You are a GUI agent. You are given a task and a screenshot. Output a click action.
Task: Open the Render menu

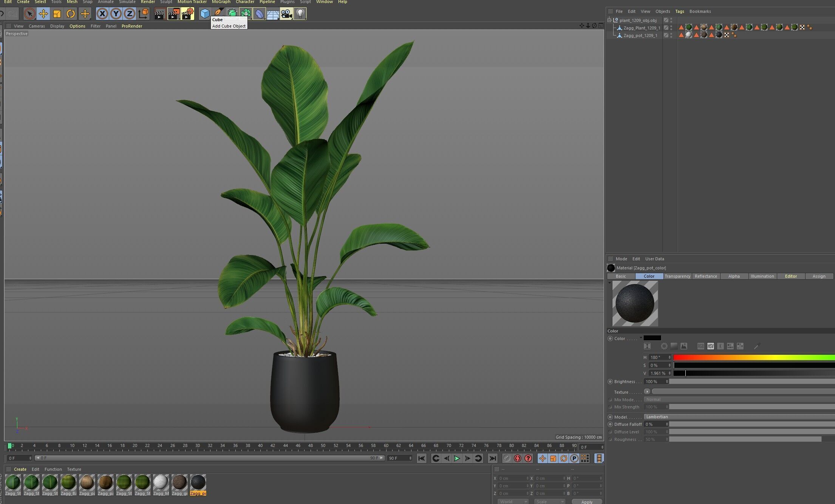click(x=148, y=2)
